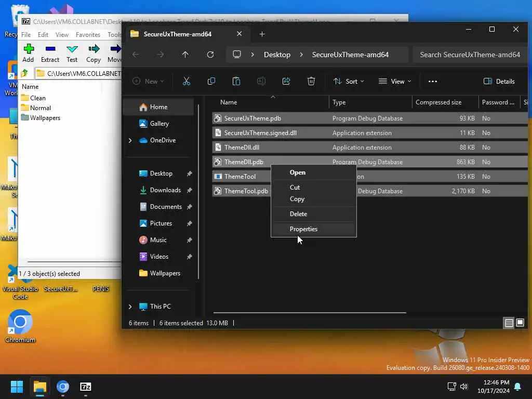Open 7-Zip File menu
The width and height of the screenshot is (532, 399).
26,35
